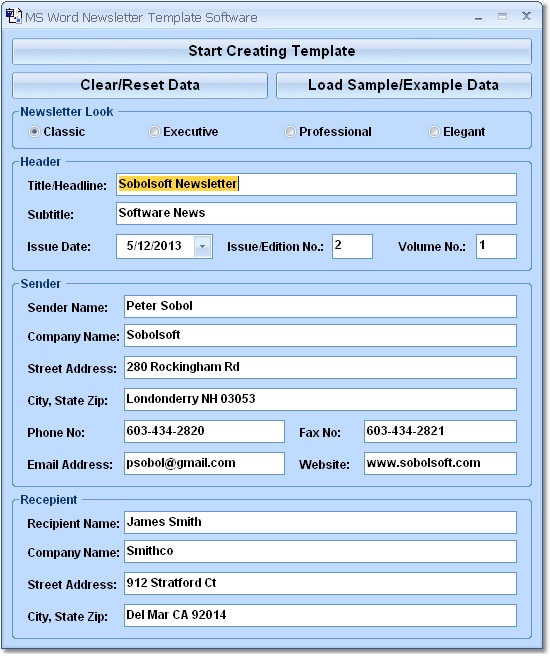Click into the Subtitle field
This screenshot has height=656, width=550.
pyautogui.click(x=316, y=213)
